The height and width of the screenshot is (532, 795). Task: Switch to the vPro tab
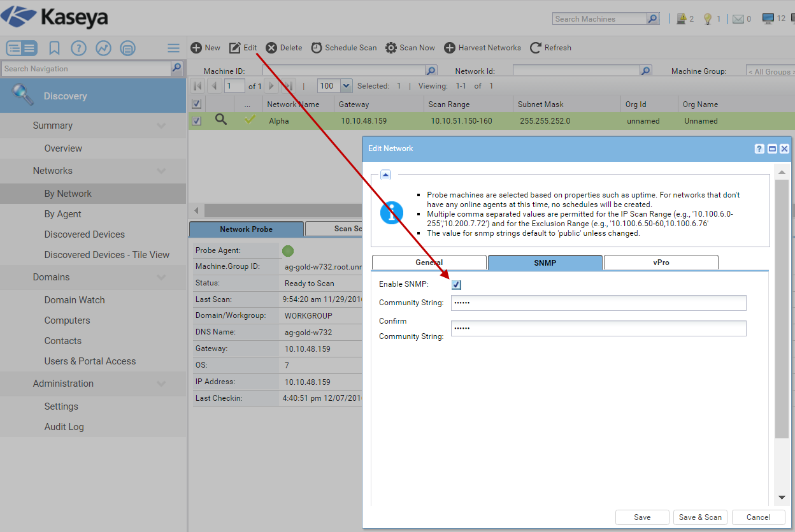(x=661, y=262)
